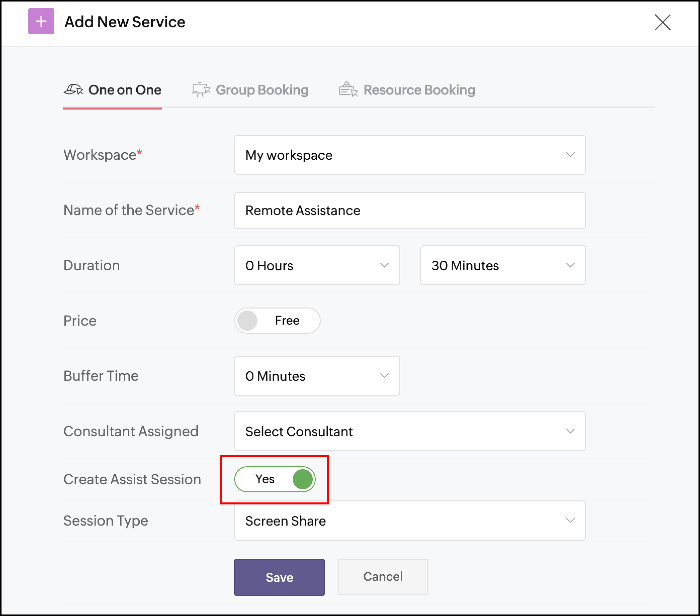Toggle the Price switch from Free
This screenshot has height=616, width=700.
tap(277, 320)
